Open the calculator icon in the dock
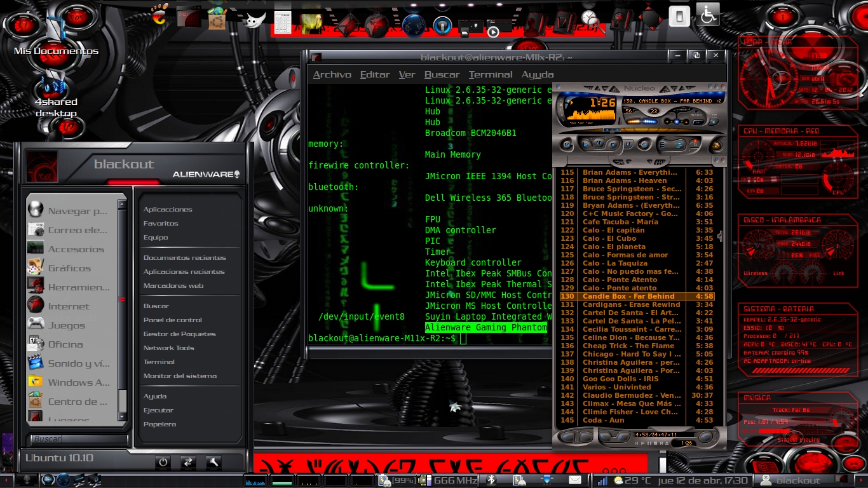Image resolution: width=868 pixels, height=488 pixels. (283, 22)
